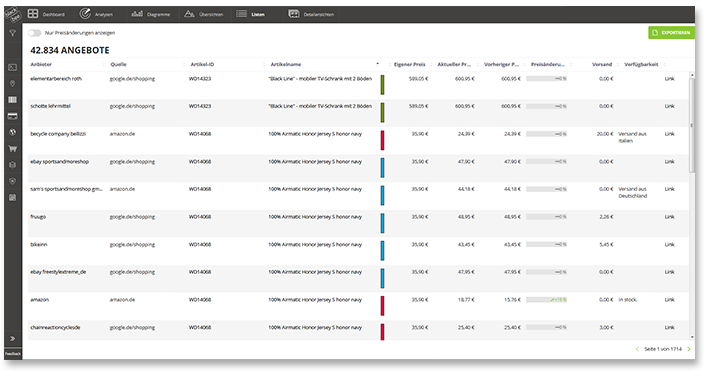
Task: Switch to the Dashboard tab
Action: click(46, 14)
